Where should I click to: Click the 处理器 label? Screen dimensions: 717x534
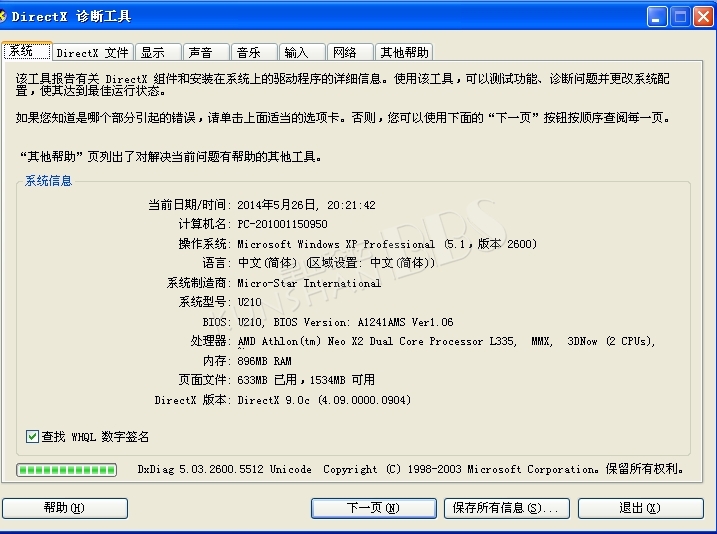[x=211, y=341]
